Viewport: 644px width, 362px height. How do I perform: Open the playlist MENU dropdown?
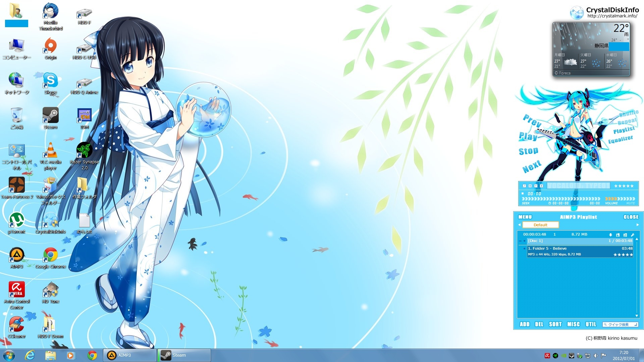coord(525,217)
